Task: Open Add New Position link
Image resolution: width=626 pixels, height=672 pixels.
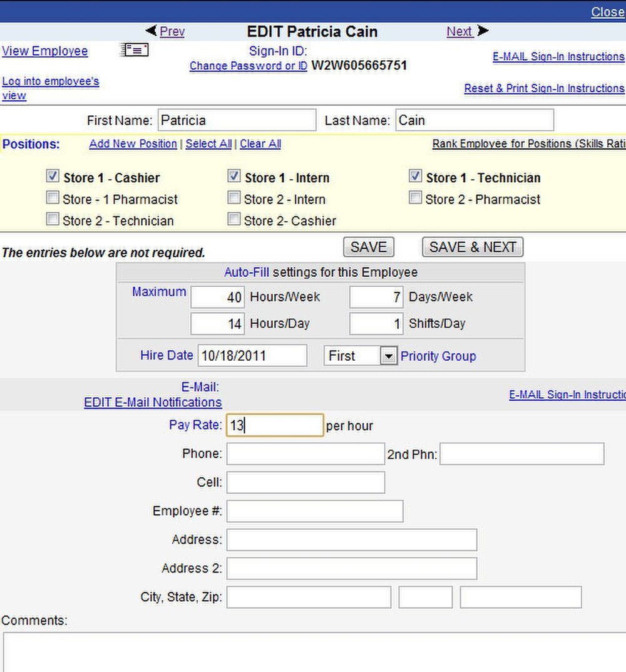Action: point(133,143)
